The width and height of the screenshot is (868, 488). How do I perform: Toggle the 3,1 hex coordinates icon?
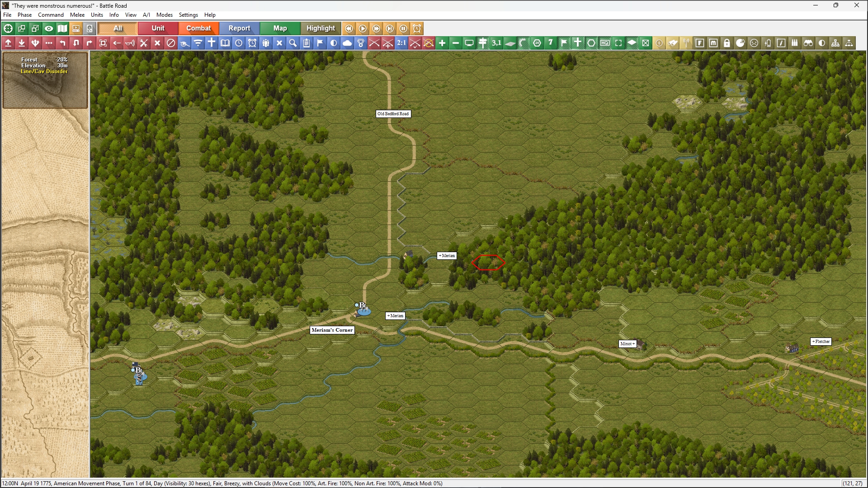(x=496, y=43)
